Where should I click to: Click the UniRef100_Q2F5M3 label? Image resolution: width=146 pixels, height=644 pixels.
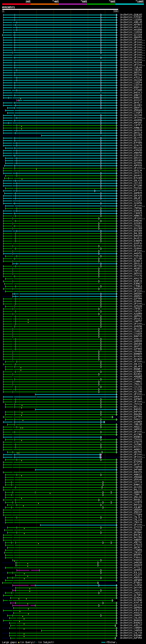tap(131, 417)
